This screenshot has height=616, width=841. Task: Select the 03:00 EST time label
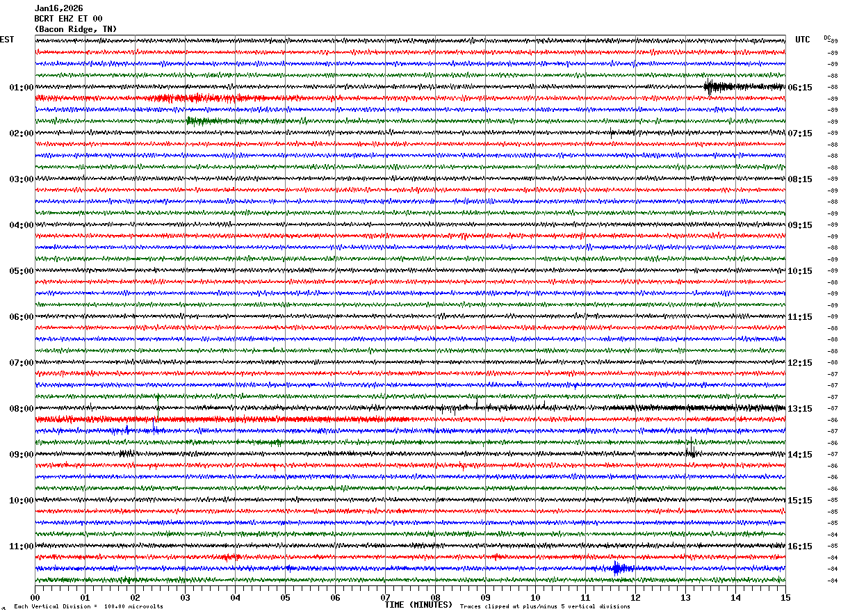click(x=22, y=179)
